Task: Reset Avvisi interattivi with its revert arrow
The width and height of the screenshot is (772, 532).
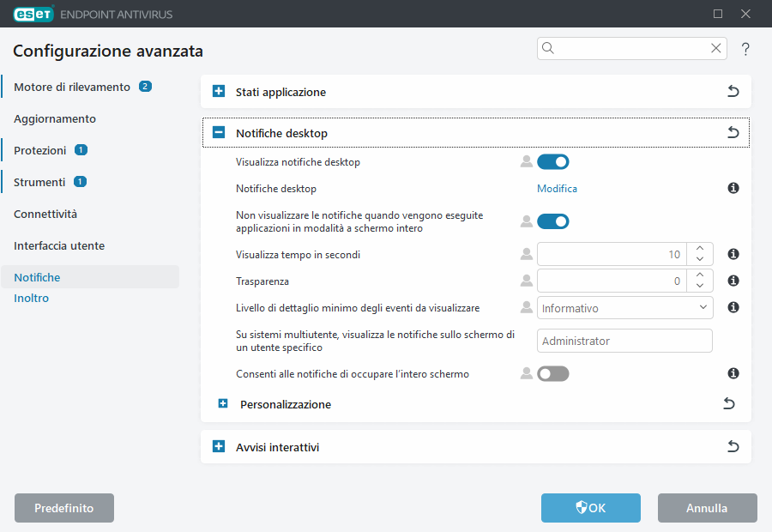Action: click(x=733, y=446)
